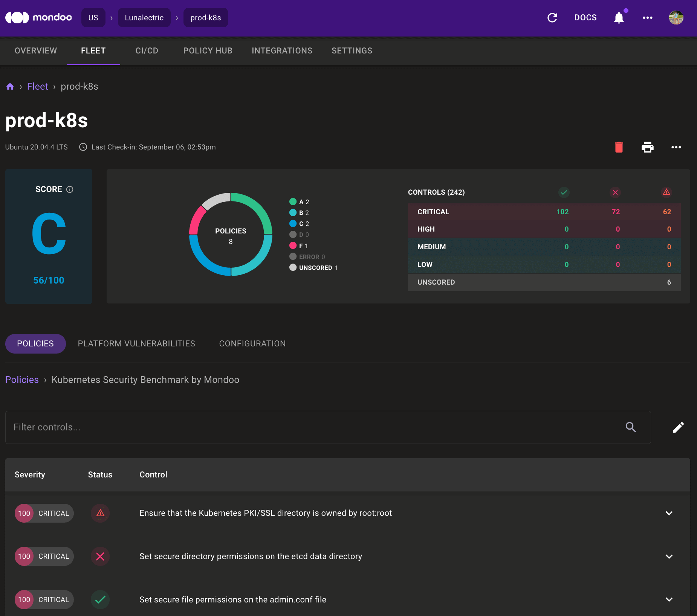Click the home breadcrumb icon
This screenshot has height=616, width=697.
click(10, 87)
